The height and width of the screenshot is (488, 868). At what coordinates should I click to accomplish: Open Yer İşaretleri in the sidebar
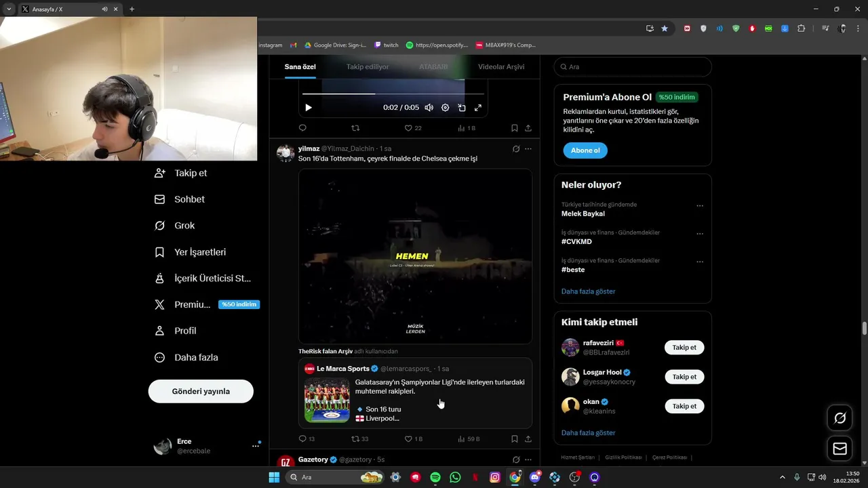(x=191, y=252)
